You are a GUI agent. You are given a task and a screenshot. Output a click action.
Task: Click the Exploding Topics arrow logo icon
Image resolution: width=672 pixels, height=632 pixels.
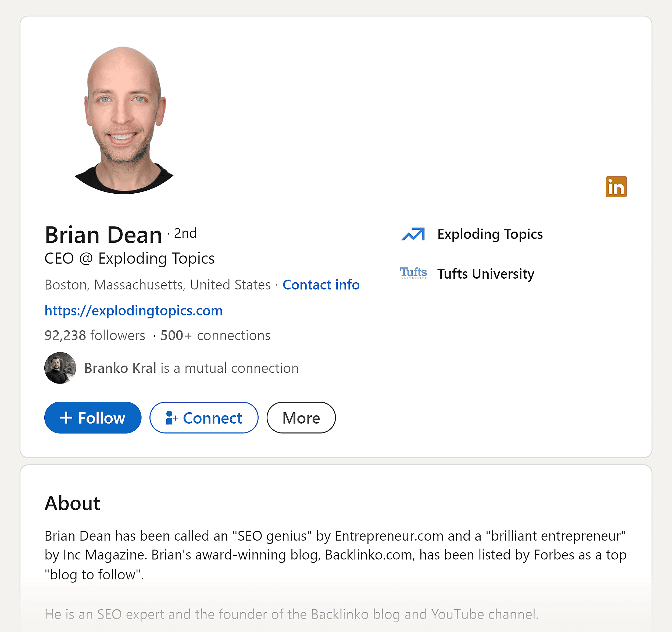(x=413, y=234)
